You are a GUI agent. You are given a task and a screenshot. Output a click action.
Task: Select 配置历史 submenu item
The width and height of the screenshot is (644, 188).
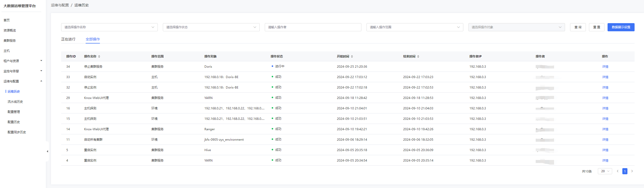[14, 122]
